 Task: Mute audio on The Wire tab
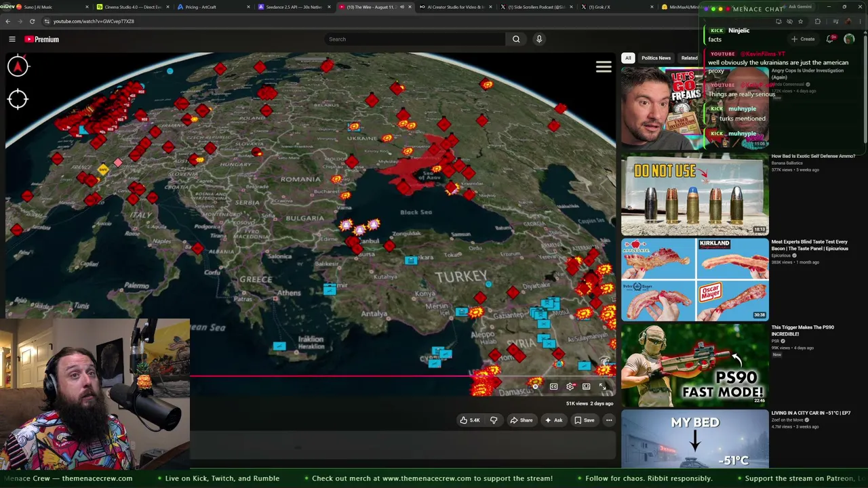pyautogui.click(x=401, y=7)
